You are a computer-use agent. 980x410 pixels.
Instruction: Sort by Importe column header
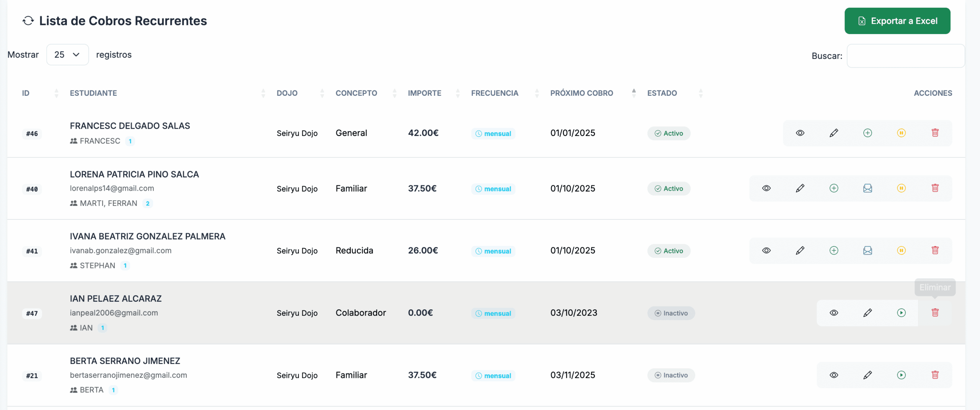pyautogui.click(x=424, y=93)
